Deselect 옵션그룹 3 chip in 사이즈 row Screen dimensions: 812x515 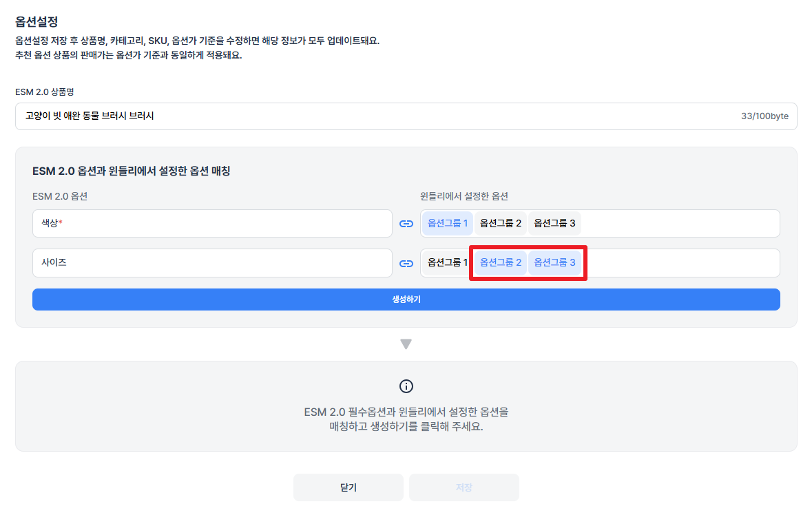point(554,262)
